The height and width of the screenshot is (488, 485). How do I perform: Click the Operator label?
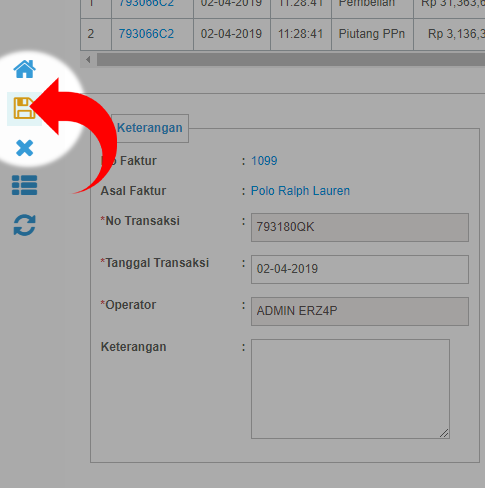point(128,305)
